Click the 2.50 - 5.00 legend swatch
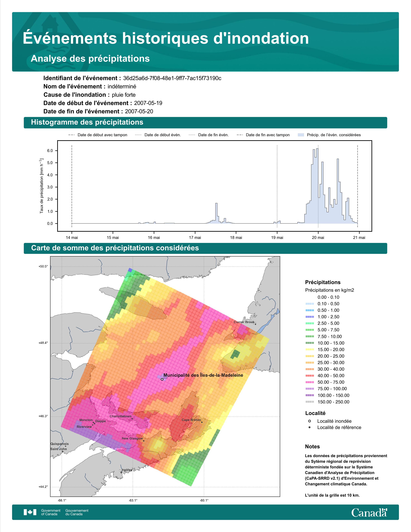411x532 pixels. click(309, 323)
